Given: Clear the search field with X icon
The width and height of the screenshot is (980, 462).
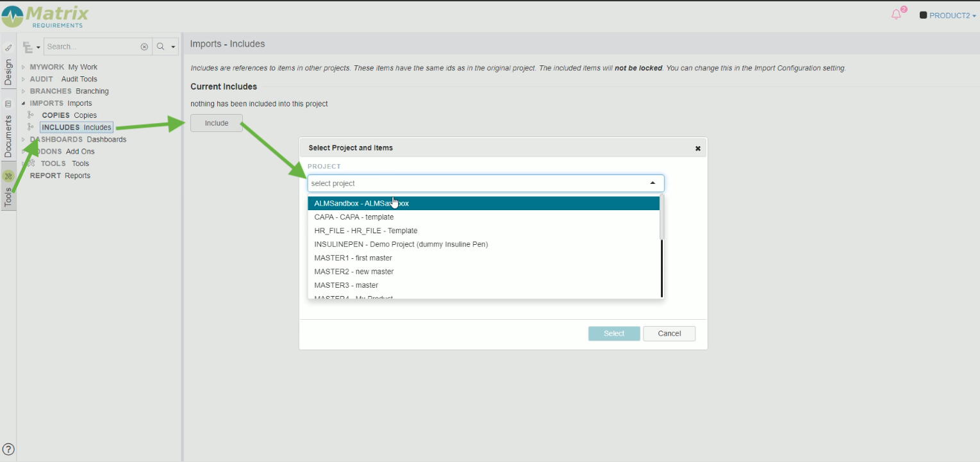Looking at the screenshot, I should [x=144, y=47].
